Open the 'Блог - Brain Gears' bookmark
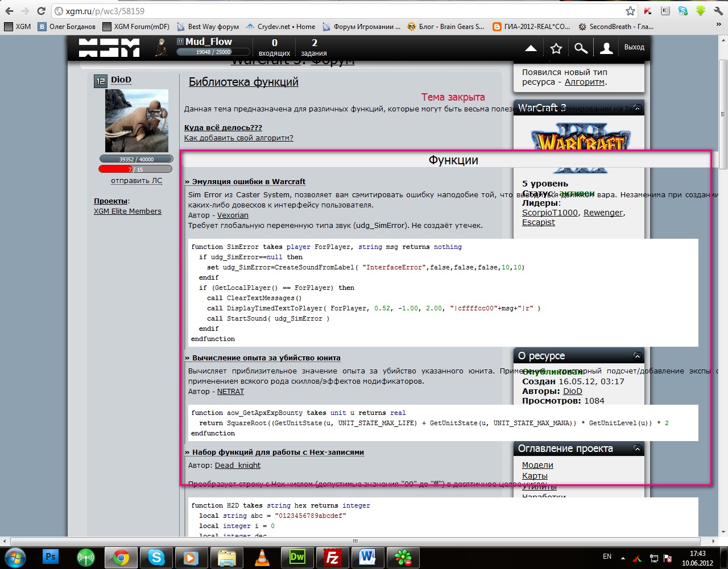 (446, 26)
